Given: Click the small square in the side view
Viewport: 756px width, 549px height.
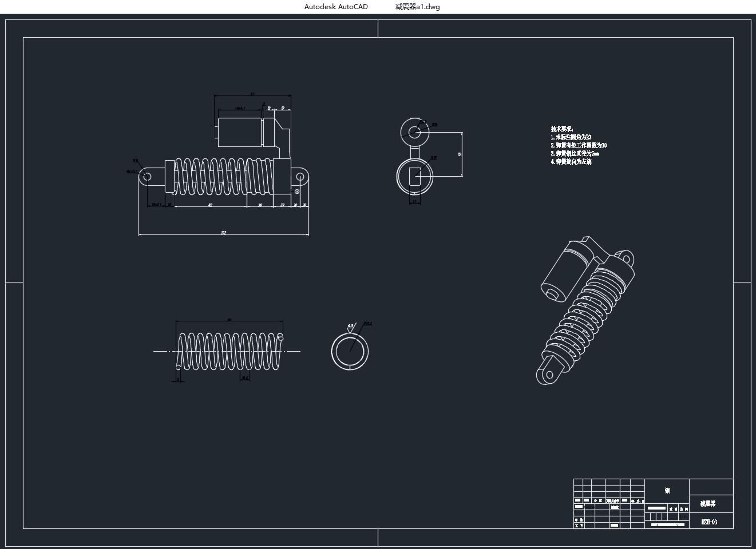Looking at the screenshot, I should click(414, 176).
